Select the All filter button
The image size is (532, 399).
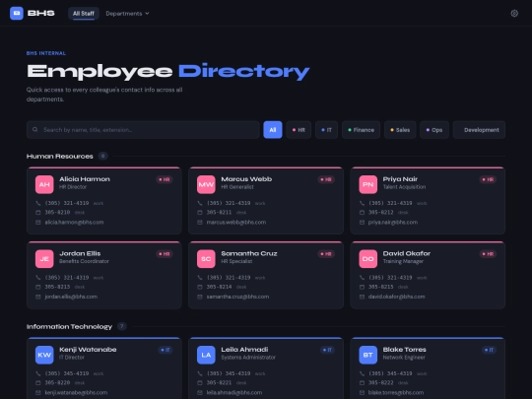pos(273,130)
